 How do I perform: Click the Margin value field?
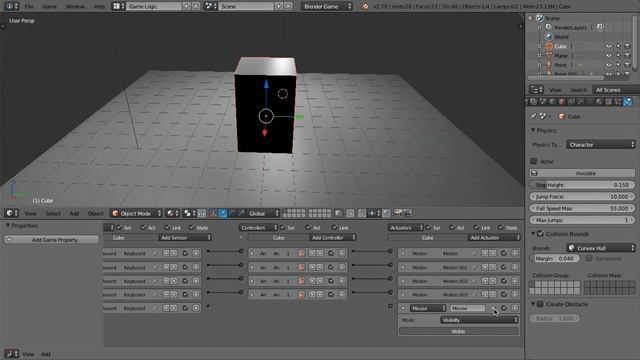click(555, 258)
